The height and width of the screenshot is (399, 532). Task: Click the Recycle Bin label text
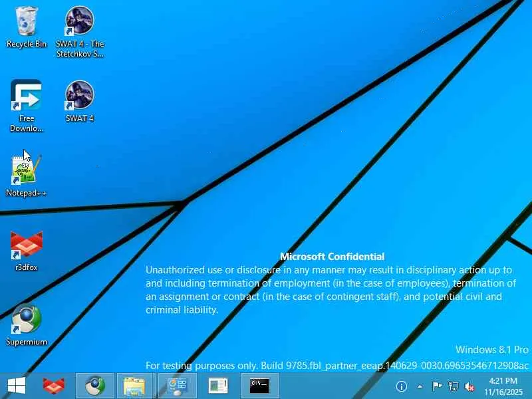27,44
